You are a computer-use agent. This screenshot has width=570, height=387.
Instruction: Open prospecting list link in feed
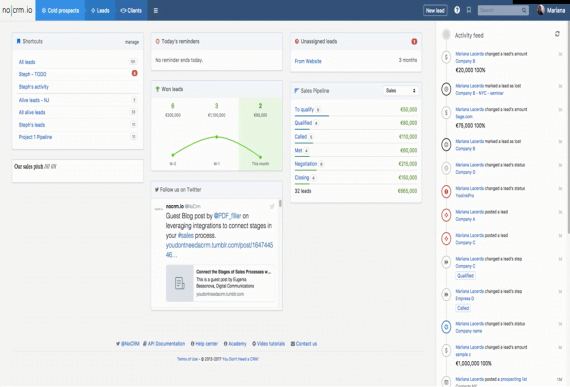coord(514,379)
